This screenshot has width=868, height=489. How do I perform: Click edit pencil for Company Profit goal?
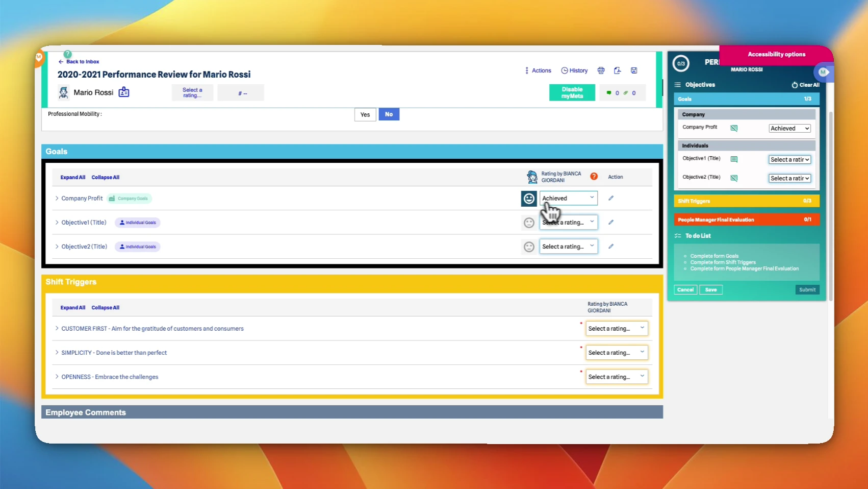coord(611,198)
